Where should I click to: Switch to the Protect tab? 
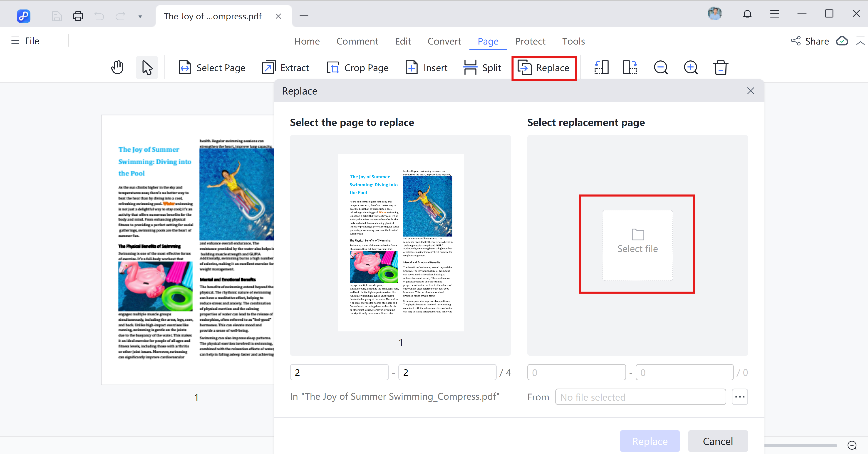(x=530, y=41)
